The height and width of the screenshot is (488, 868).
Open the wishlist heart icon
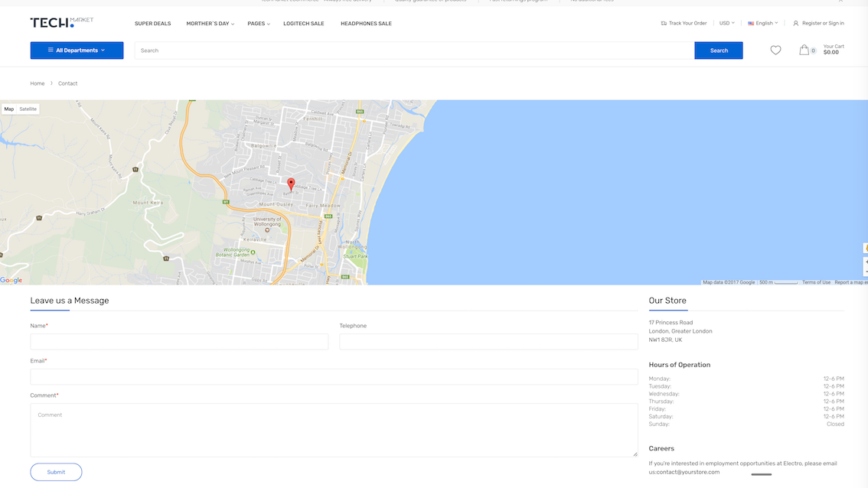coord(775,50)
